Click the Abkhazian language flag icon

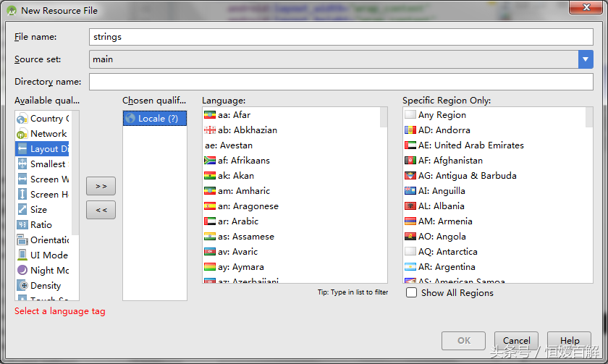coord(210,130)
